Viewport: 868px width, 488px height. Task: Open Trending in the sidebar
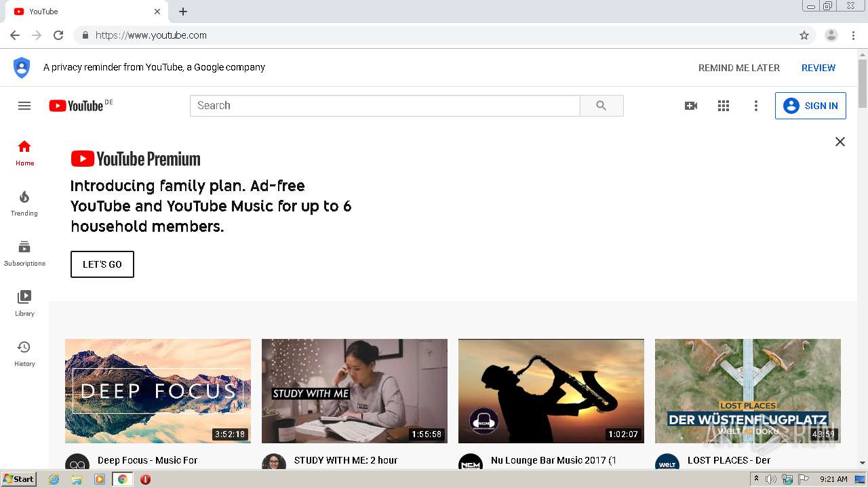click(x=24, y=203)
